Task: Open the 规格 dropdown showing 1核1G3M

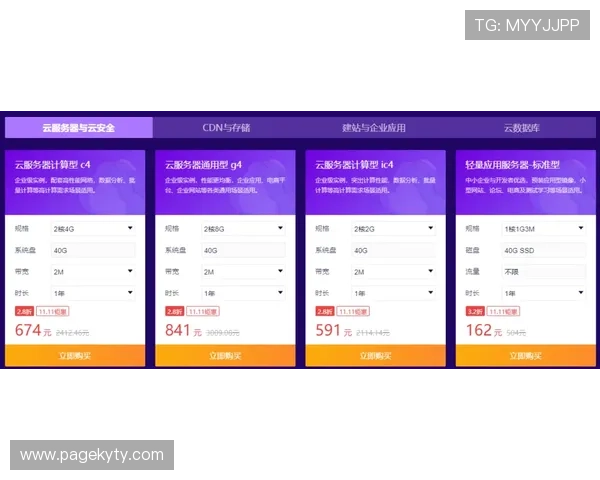Action: pyautogui.click(x=544, y=229)
